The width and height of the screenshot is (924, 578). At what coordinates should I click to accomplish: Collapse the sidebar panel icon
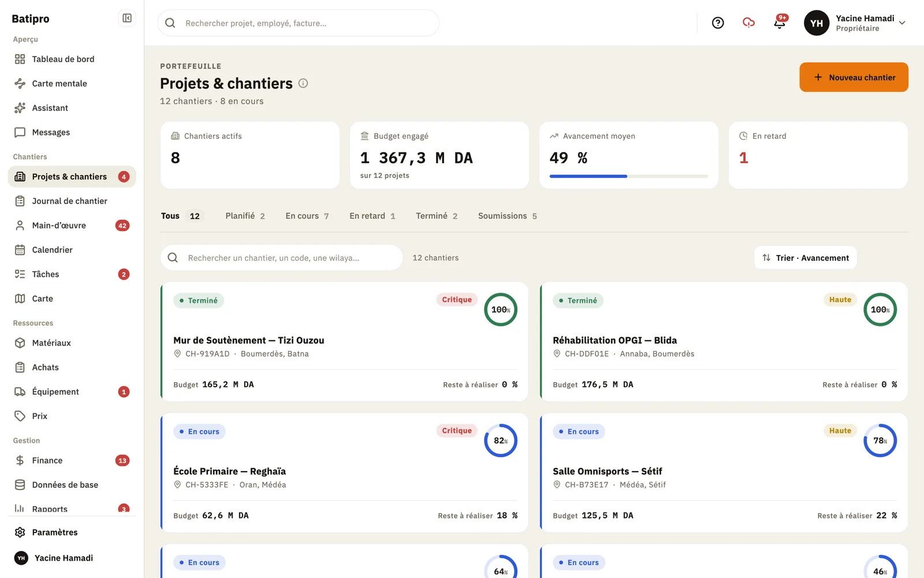coord(127,18)
